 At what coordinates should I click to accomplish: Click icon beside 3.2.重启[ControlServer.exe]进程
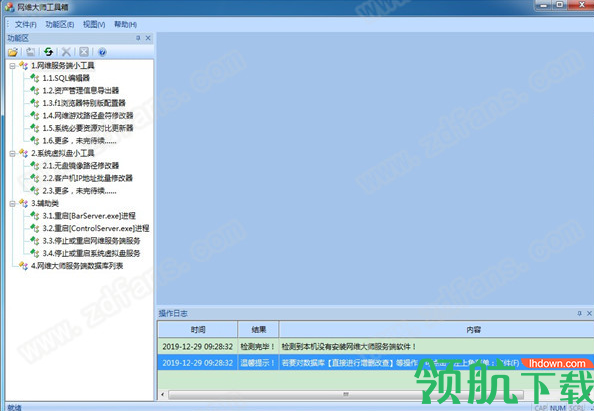tap(35, 228)
